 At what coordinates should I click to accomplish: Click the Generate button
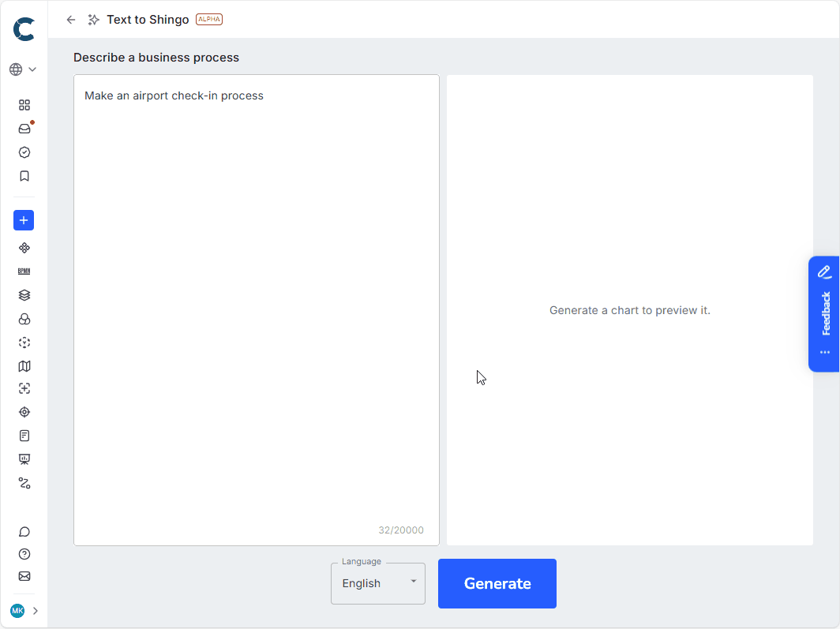(x=497, y=583)
